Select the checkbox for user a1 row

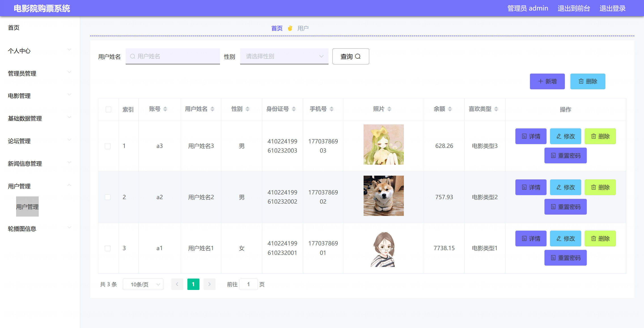tap(108, 248)
